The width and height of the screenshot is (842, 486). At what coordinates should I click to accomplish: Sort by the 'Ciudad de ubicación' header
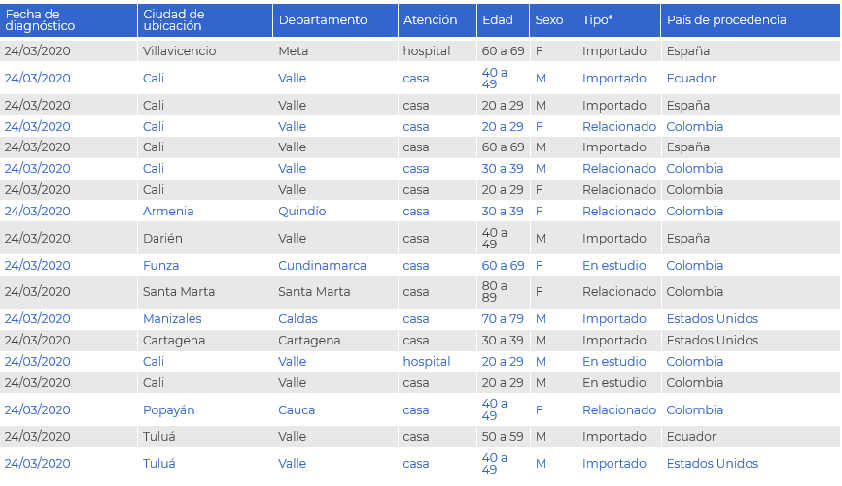174,20
